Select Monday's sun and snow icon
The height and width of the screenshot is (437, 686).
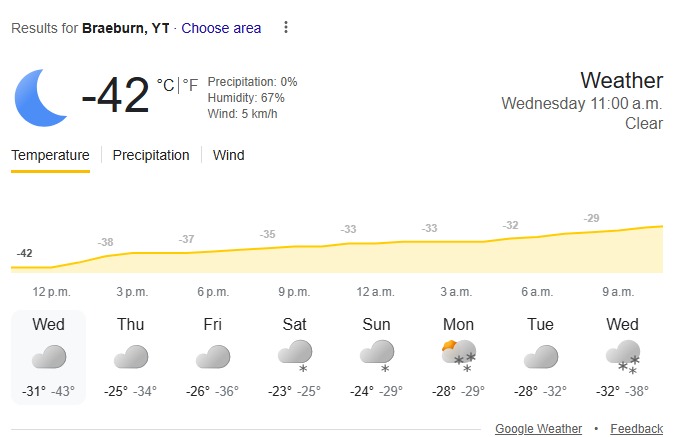coord(459,355)
